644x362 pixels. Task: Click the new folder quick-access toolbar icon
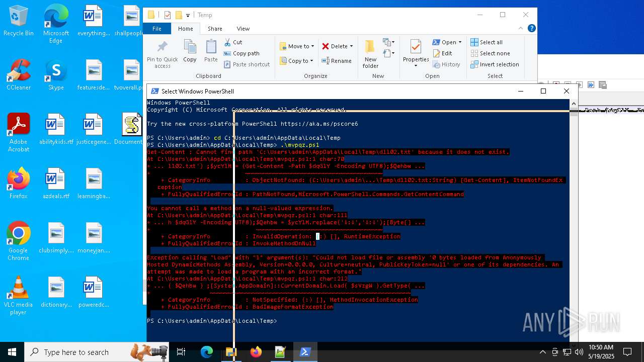click(x=178, y=15)
